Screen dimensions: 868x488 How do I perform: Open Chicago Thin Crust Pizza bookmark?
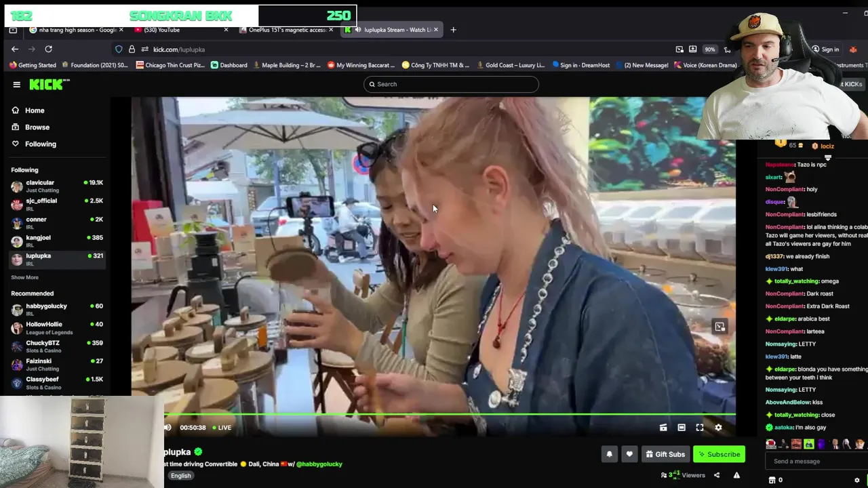click(x=170, y=65)
